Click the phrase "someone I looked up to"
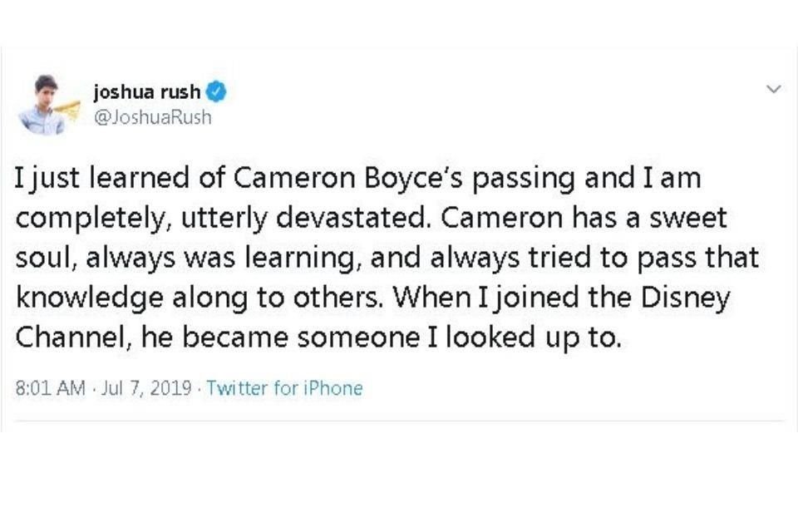This screenshot has height=532, width=798. click(460, 338)
